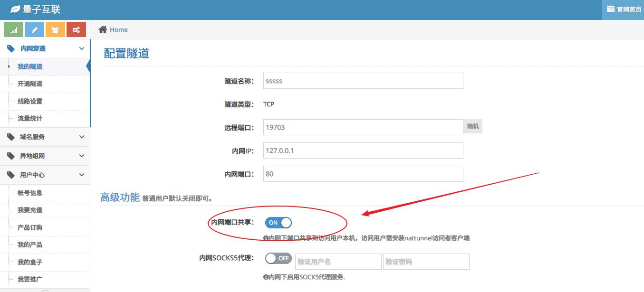Click the 验证用户名 input field
644x292 pixels.
(338, 262)
